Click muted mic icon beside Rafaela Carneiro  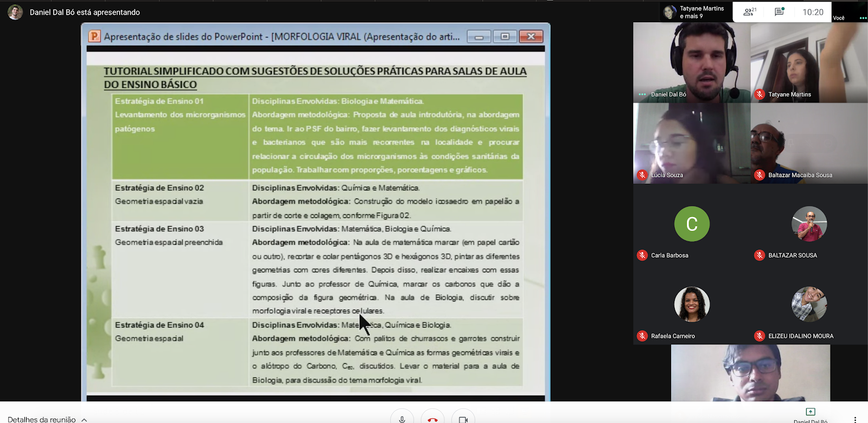point(642,336)
